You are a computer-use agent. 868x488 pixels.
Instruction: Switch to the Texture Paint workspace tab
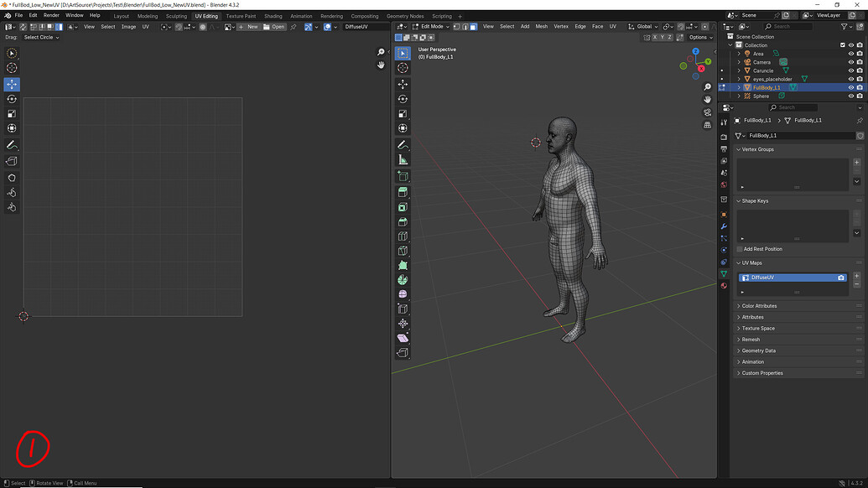click(x=241, y=16)
